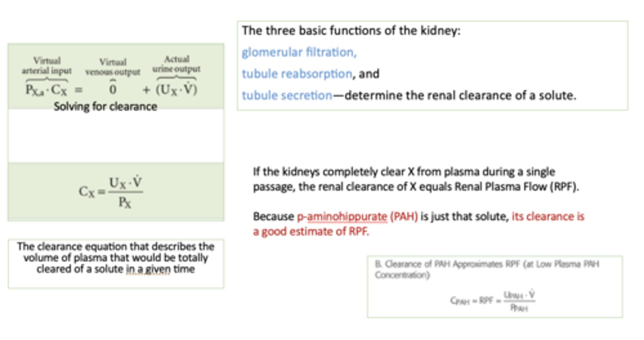The image size is (644, 340).
Task: Click "determine the renal clearance of a solute" text
Action: (x=461, y=95)
